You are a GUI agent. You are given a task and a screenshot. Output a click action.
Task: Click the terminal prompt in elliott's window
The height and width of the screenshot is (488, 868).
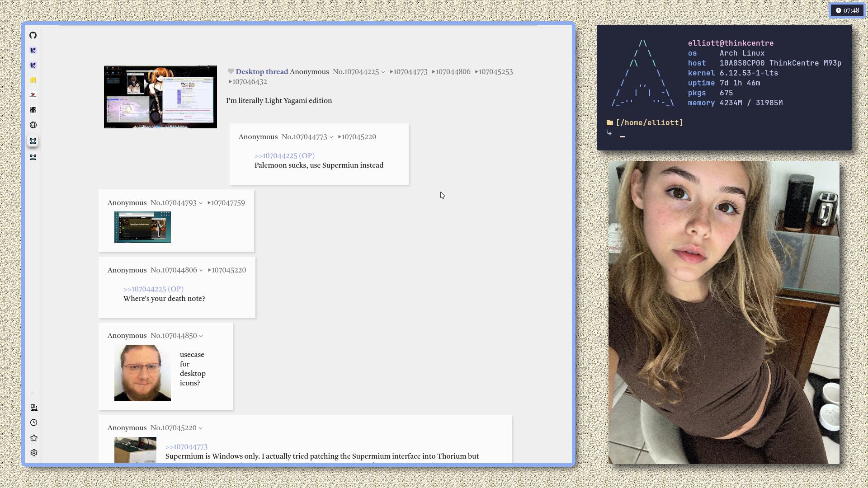tap(623, 136)
